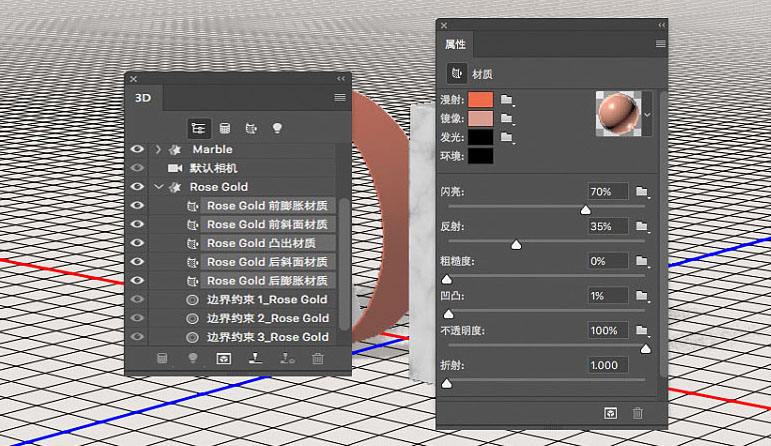
Task: Open specular (镜像) texture folder menu
Action: [507, 119]
